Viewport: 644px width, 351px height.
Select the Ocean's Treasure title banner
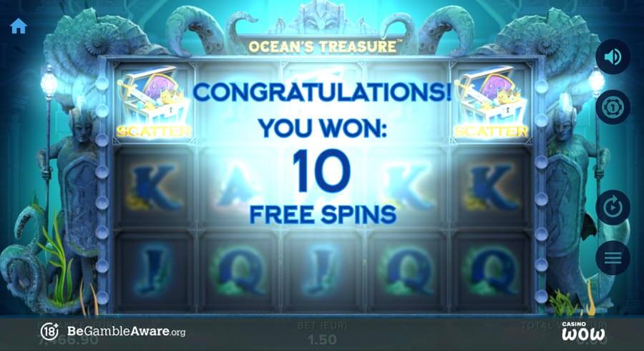323,47
